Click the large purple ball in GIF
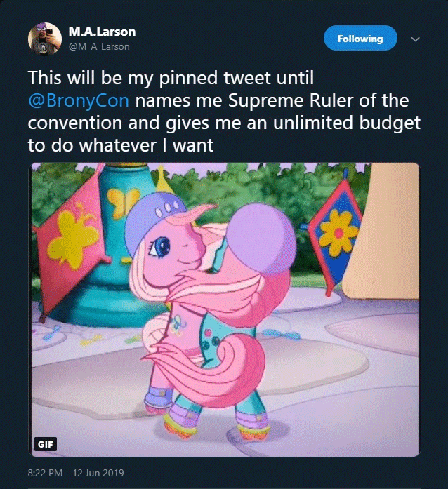Viewport: 448px width, 489px height. 261,239
